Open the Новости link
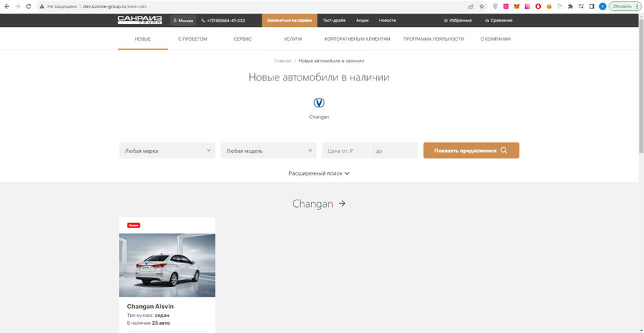 pos(387,21)
